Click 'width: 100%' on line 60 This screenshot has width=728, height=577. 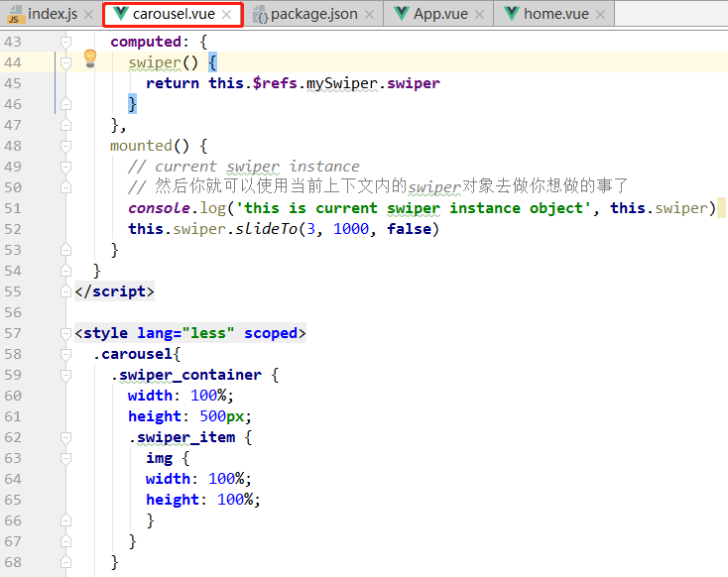coord(178,396)
